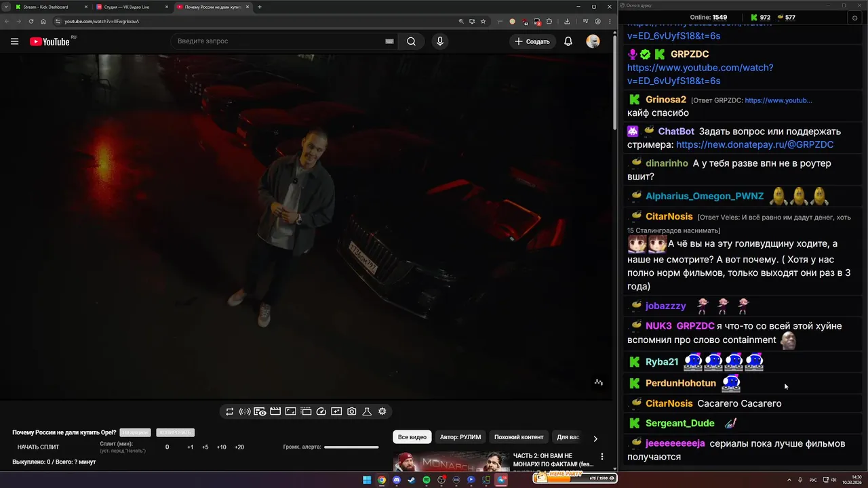Expand the browser tab search dropdown
The height and width of the screenshot is (488, 868).
click(x=5, y=7)
